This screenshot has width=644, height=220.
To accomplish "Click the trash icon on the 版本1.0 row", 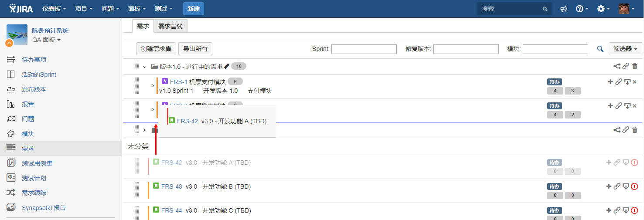I will pyautogui.click(x=635, y=67).
